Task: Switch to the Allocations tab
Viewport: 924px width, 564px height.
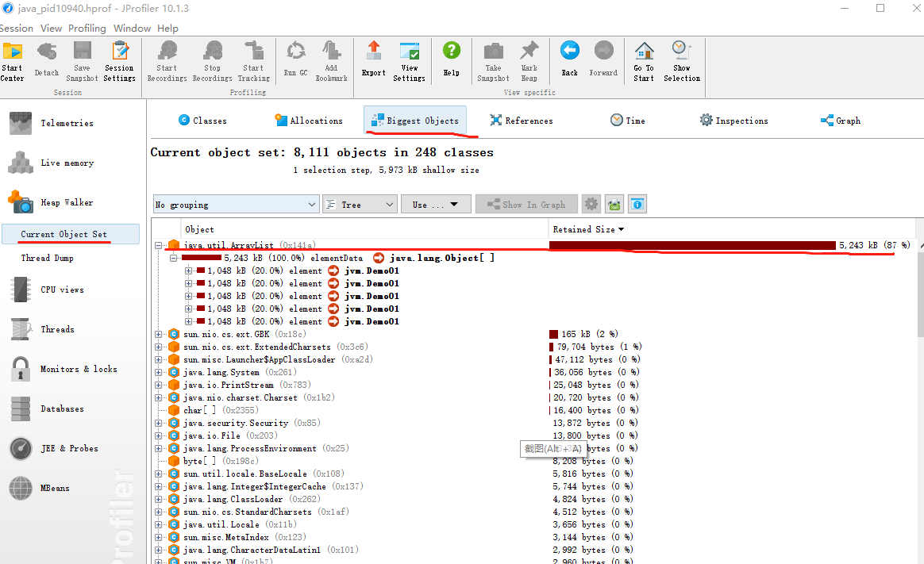Action: pos(309,121)
